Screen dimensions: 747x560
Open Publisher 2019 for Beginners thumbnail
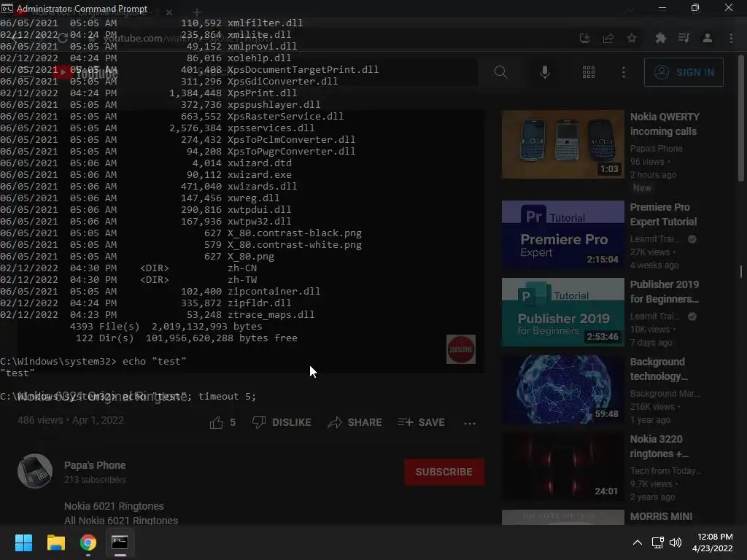pos(562,312)
